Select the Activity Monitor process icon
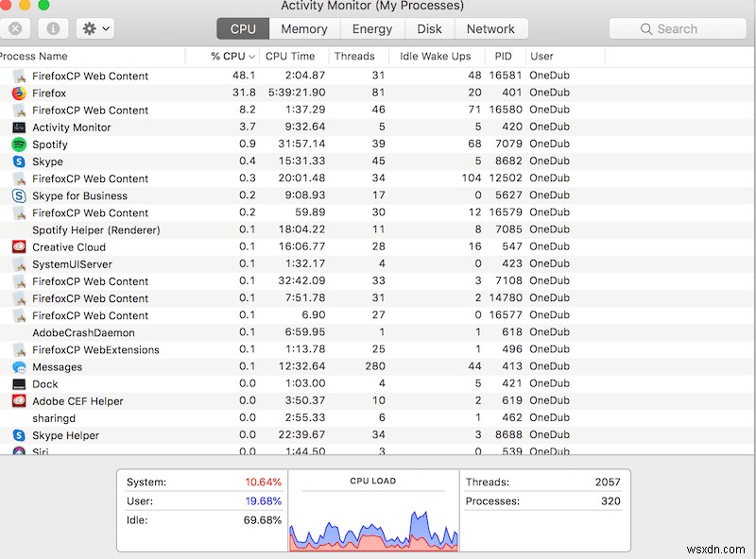 click(x=19, y=127)
